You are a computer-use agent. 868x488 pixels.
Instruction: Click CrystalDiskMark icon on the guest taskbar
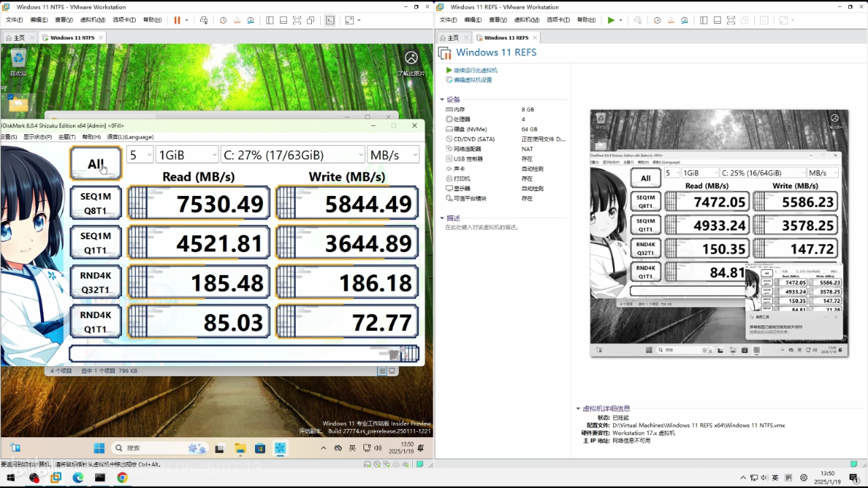[280, 448]
